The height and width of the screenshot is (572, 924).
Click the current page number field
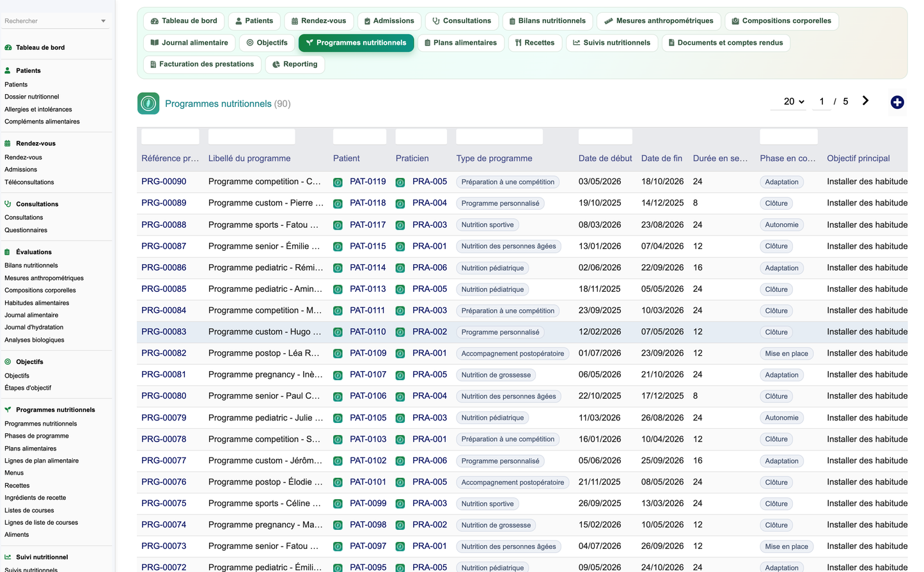click(822, 102)
